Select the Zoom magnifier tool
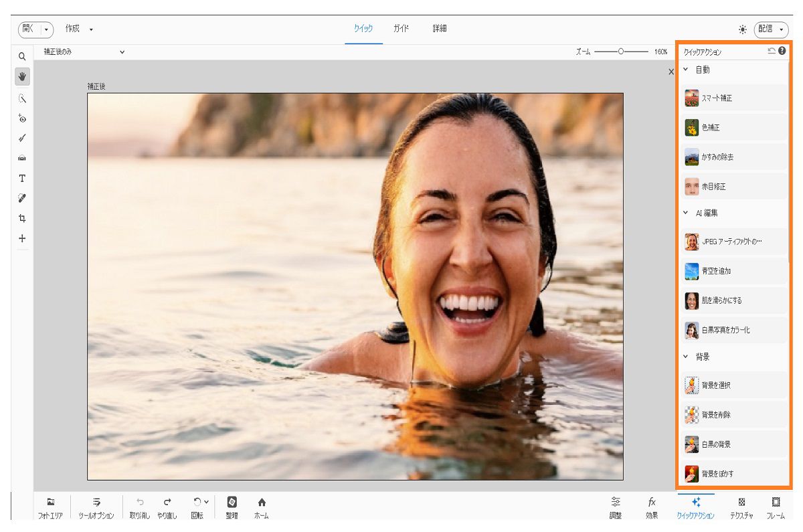This screenshot has height=532, width=803. (22, 57)
